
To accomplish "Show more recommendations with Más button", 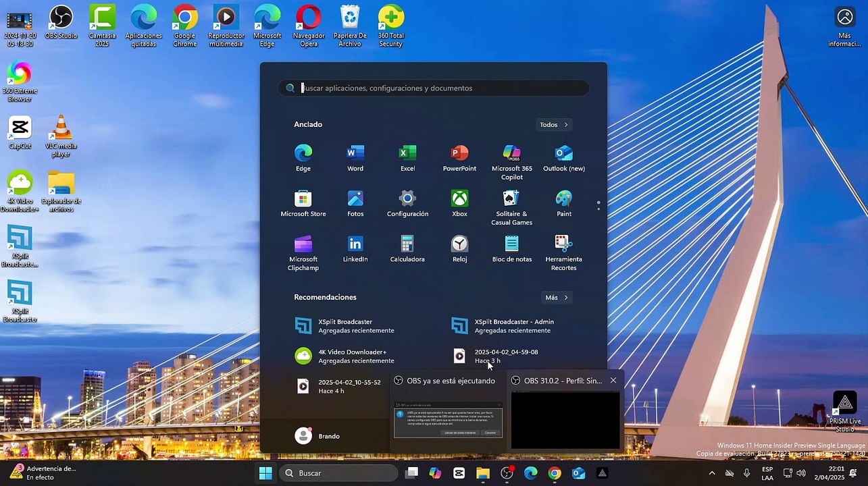I will [x=557, y=298].
